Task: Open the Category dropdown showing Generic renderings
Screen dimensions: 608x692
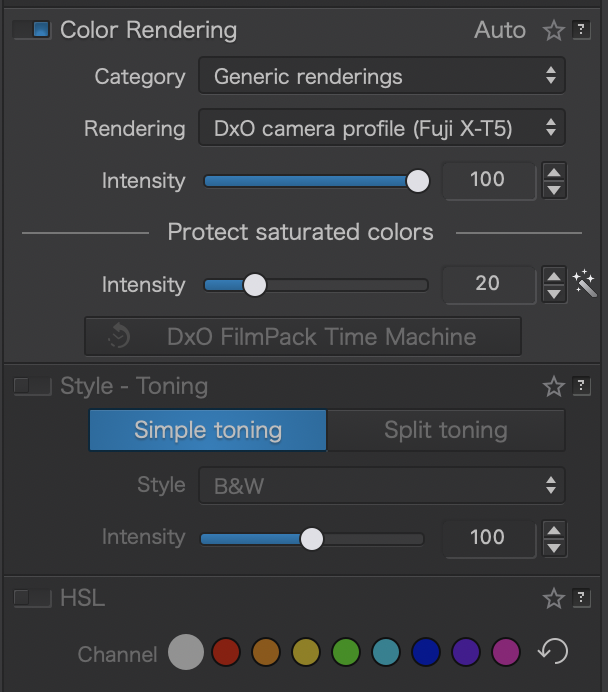Action: pyautogui.click(x=381, y=76)
